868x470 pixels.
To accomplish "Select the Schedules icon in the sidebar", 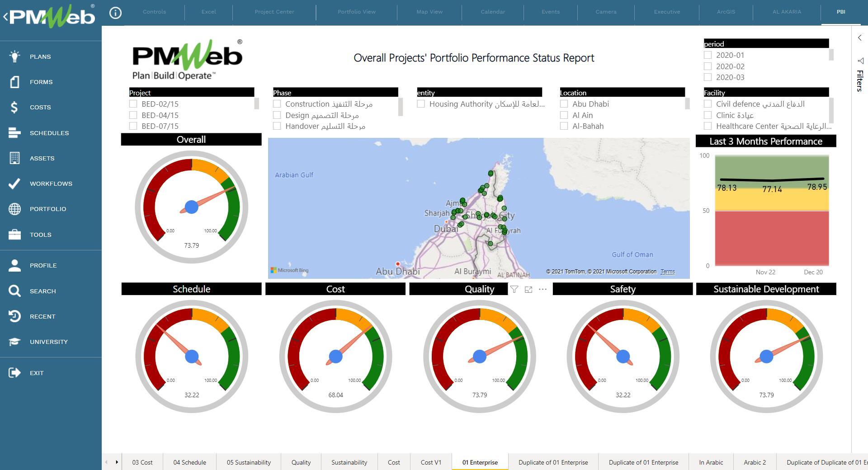I will 14,133.
